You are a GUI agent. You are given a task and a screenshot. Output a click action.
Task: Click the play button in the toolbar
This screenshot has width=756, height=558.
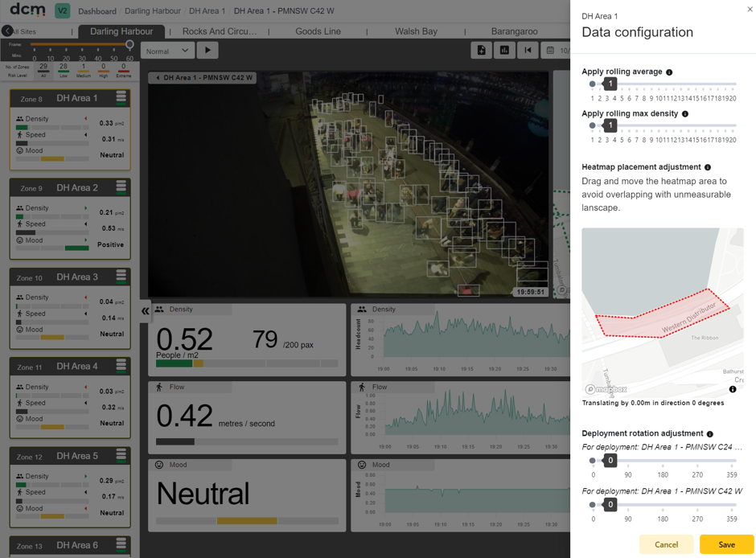tap(207, 50)
